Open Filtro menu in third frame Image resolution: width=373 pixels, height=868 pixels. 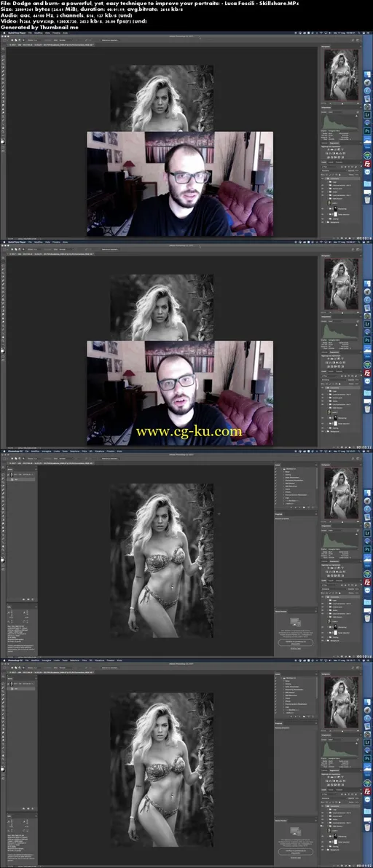pyautogui.click(x=84, y=451)
